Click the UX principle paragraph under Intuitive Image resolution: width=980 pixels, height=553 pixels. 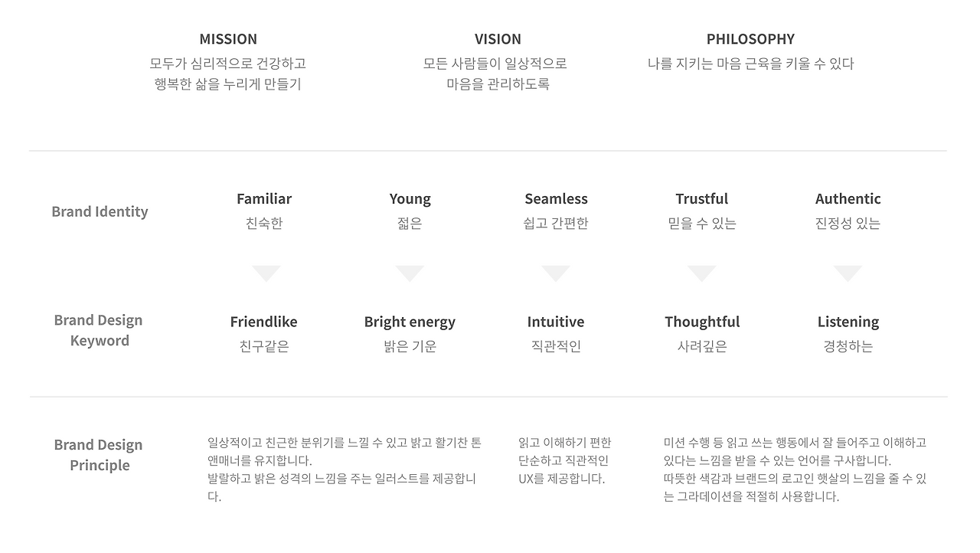click(565, 460)
